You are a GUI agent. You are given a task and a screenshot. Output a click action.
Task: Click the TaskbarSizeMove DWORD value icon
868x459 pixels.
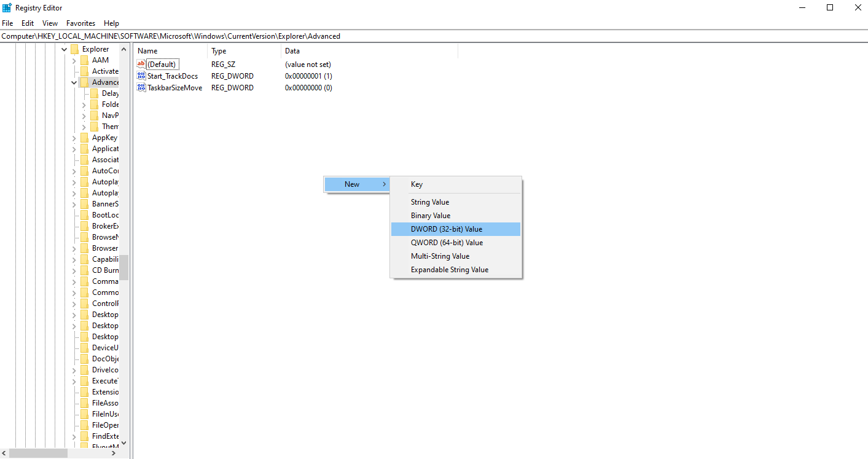point(141,87)
